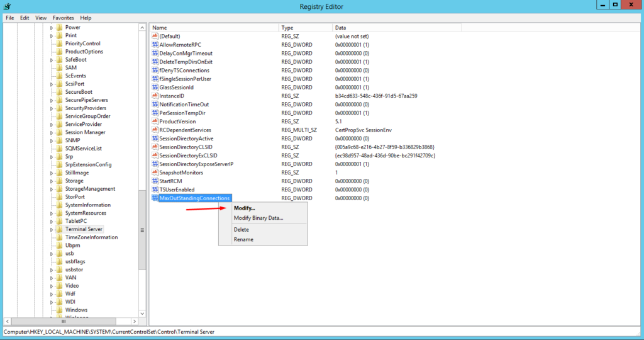
Task: Expand the Terminal Server key node
Action: pos(52,230)
